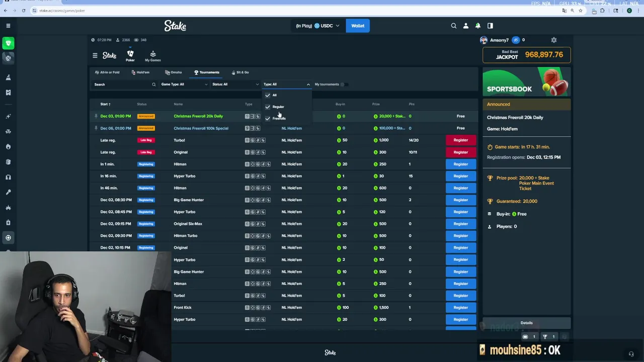Open the sparkle new releases sidebar icon
Viewport: 644px width, 362px height.
(x=8, y=116)
